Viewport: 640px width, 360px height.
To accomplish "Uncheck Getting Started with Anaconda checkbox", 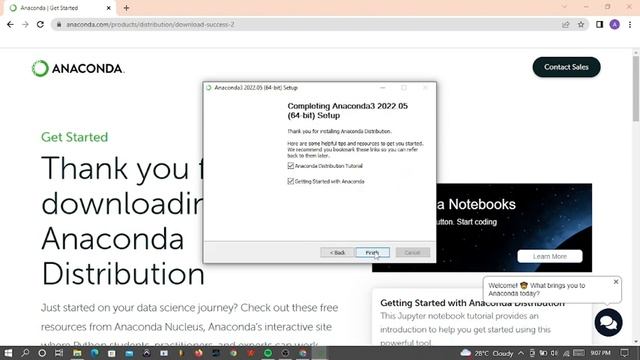I will [x=291, y=181].
